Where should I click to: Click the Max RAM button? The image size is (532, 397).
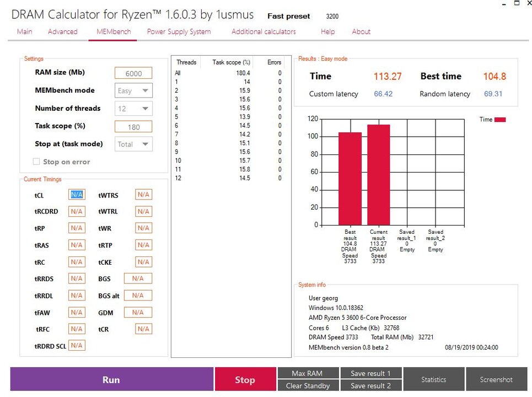[x=308, y=373]
